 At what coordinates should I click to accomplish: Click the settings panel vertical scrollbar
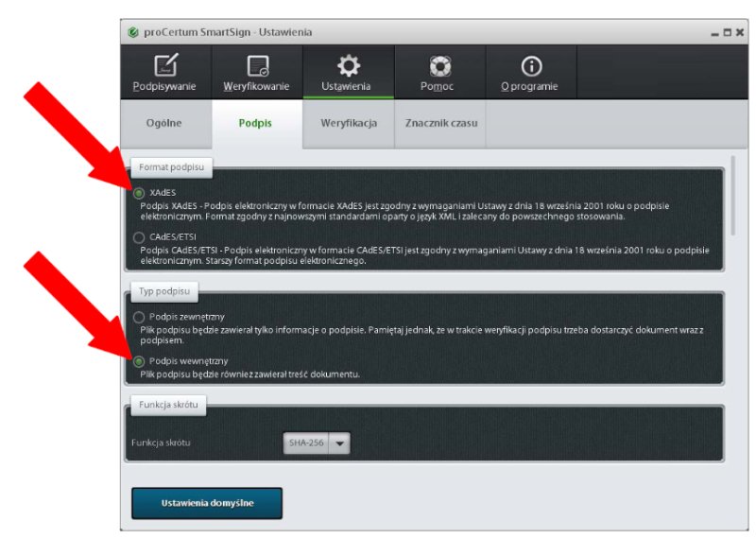[733, 196]
